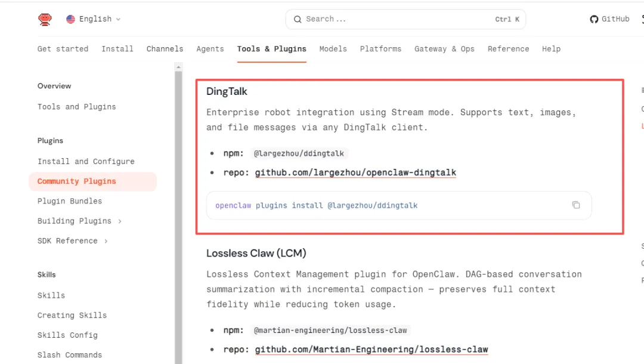
Task: Click the @largezhou/ddingtalk npm package name
Action: point(299,153)
